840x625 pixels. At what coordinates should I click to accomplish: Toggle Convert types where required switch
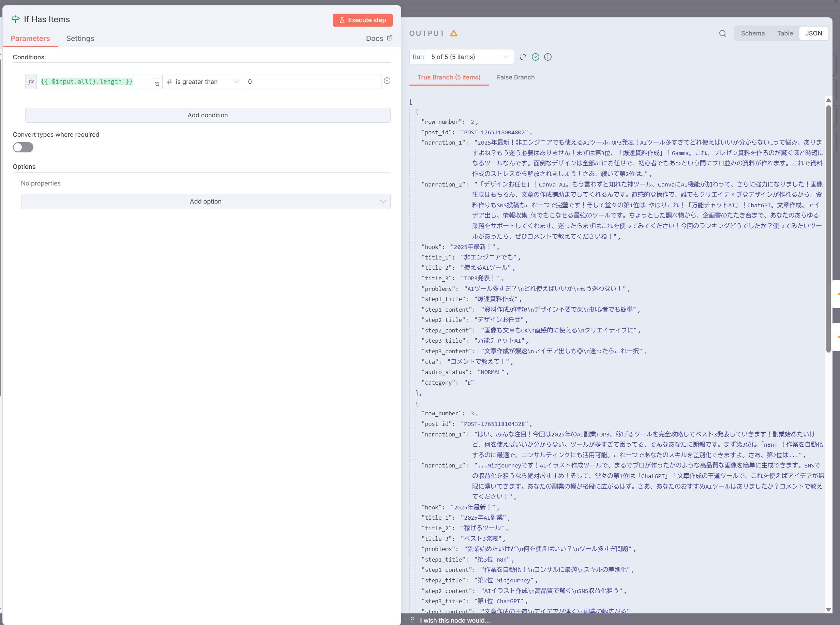[x=23, y=147]
